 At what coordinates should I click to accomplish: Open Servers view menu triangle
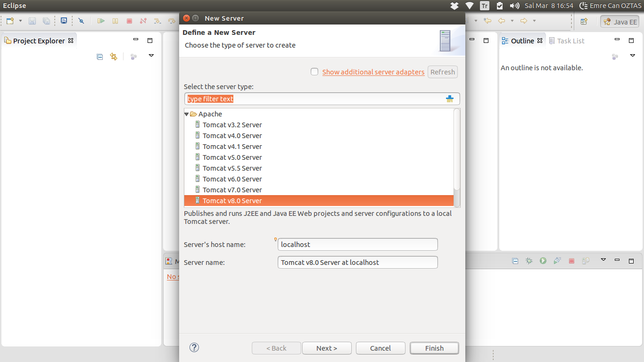(x=603, y=260)
